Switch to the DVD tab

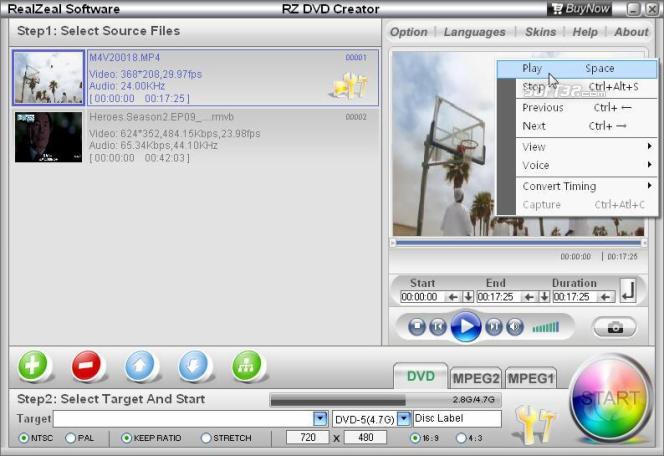(421, 376)
